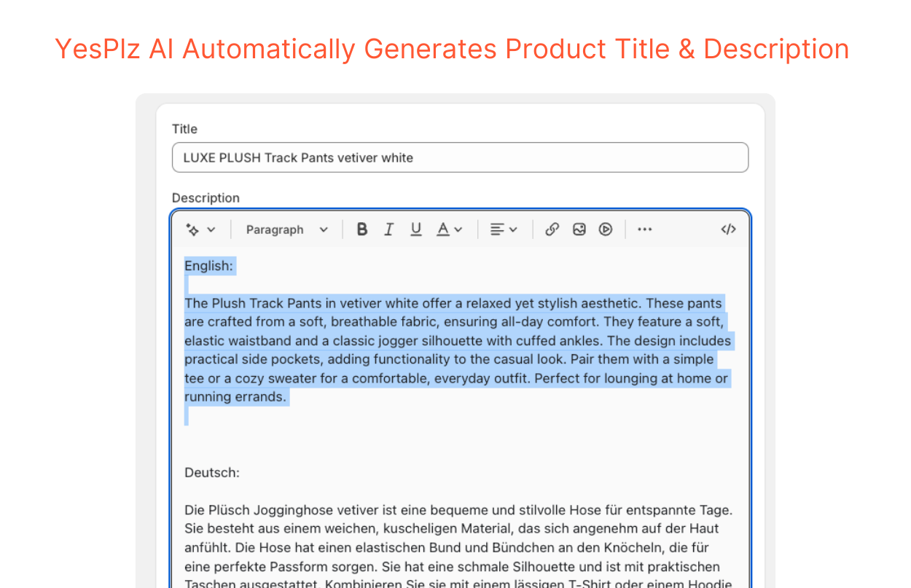Select the highlighted English description paragraph
This screenshot has width=911, height=588.
point(458,350)
